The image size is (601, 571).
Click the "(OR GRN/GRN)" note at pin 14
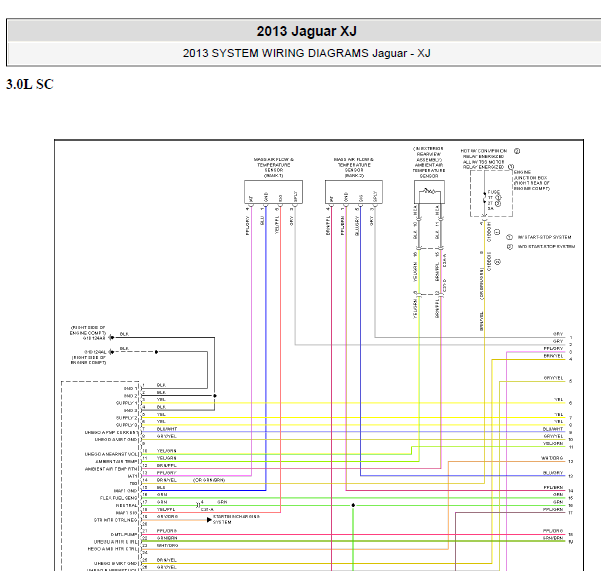tap(209, 480)
